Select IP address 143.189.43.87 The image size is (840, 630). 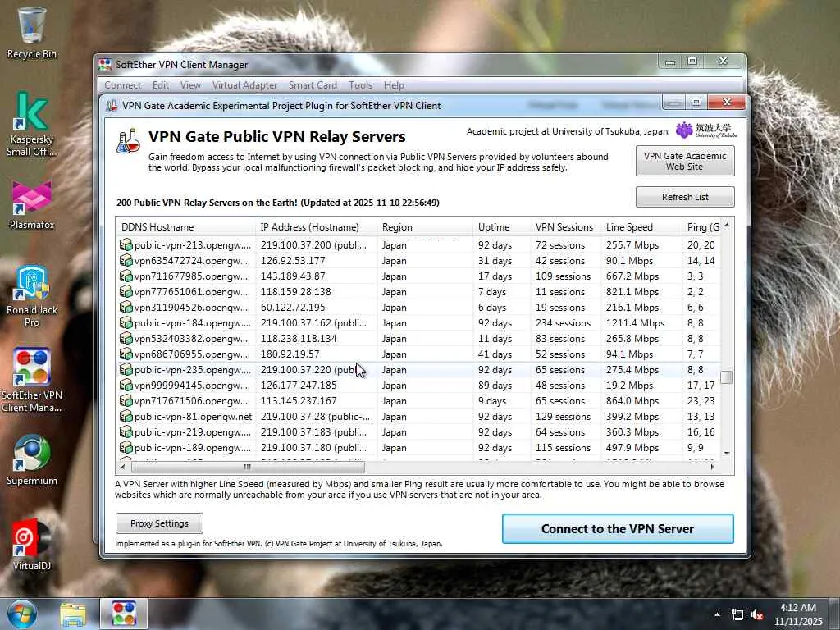(x=293, y=276)
